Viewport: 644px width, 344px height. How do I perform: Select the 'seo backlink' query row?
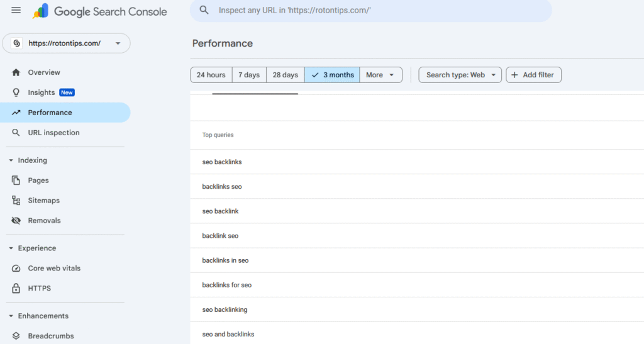pyautogui.click(x=417, y=211)
